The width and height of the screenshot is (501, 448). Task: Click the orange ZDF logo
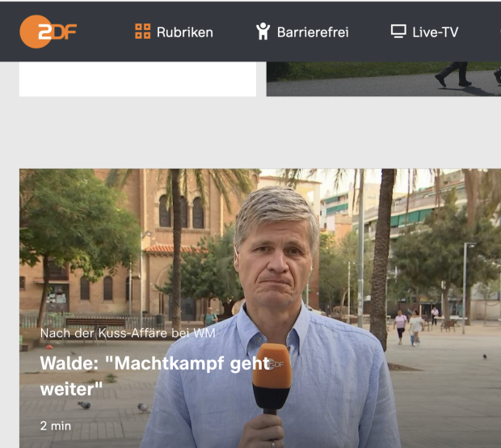click(48, 32)
